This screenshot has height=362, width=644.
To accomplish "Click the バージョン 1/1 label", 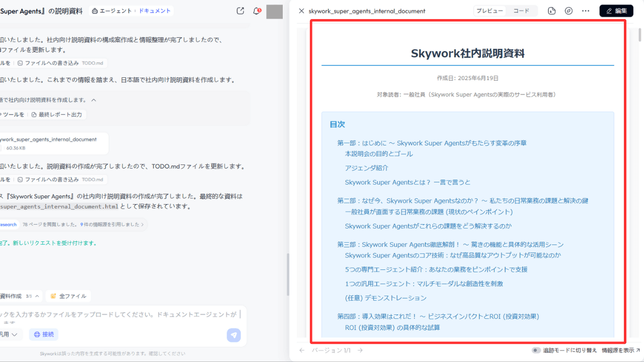I will tap(331, 350).
